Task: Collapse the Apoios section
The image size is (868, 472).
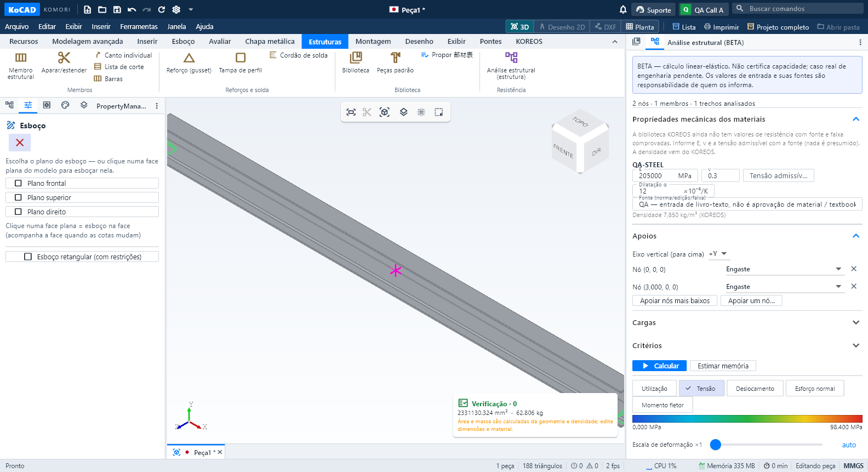Action: pos(856,236)
